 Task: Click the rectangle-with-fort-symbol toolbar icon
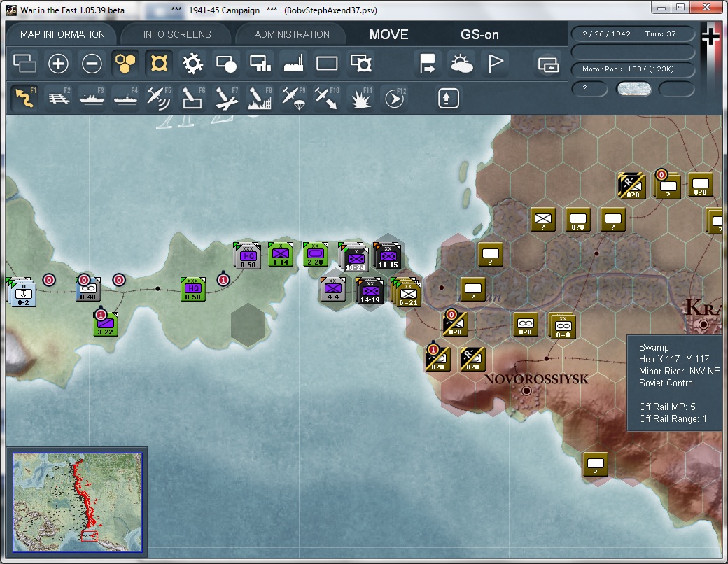[360, 64]
